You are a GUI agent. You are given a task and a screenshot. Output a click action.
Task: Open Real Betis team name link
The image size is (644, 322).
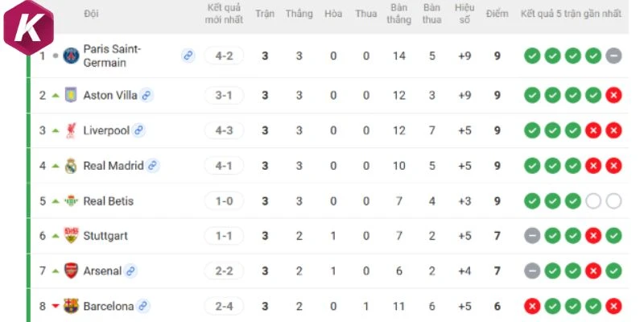(x=109, y=201)
